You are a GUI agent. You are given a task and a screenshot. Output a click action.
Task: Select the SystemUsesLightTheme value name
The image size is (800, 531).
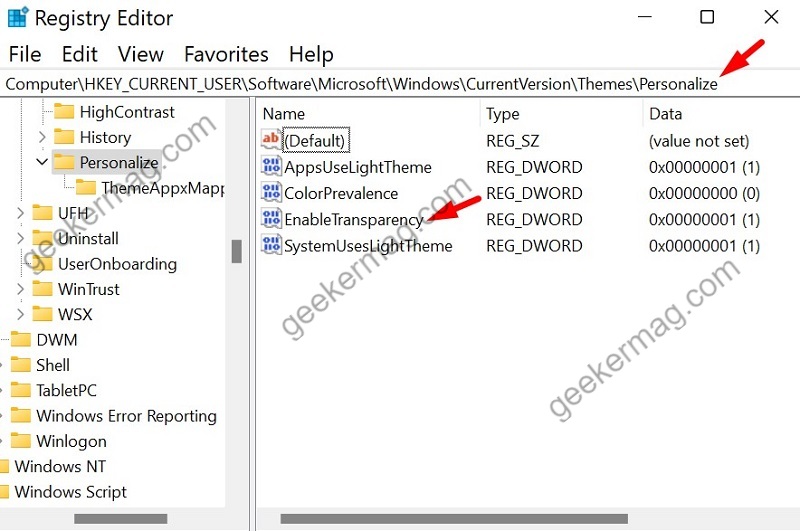[x=368, y=246]
